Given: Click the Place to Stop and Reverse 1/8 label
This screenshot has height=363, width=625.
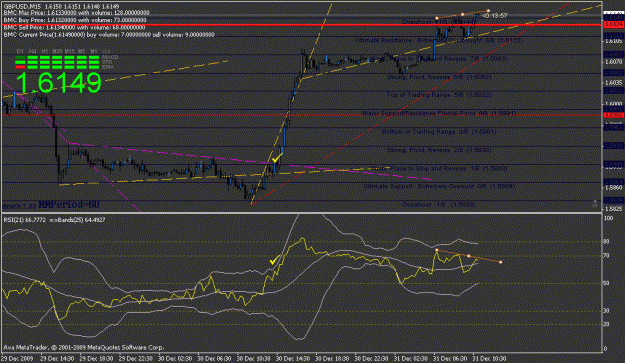Looking at the screenshot, I should [x=440, y=169].
